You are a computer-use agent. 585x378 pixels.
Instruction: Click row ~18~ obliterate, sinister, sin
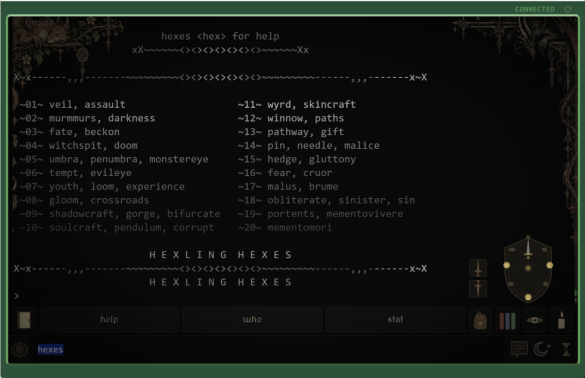pyautogui.click(x=326, y=200)
